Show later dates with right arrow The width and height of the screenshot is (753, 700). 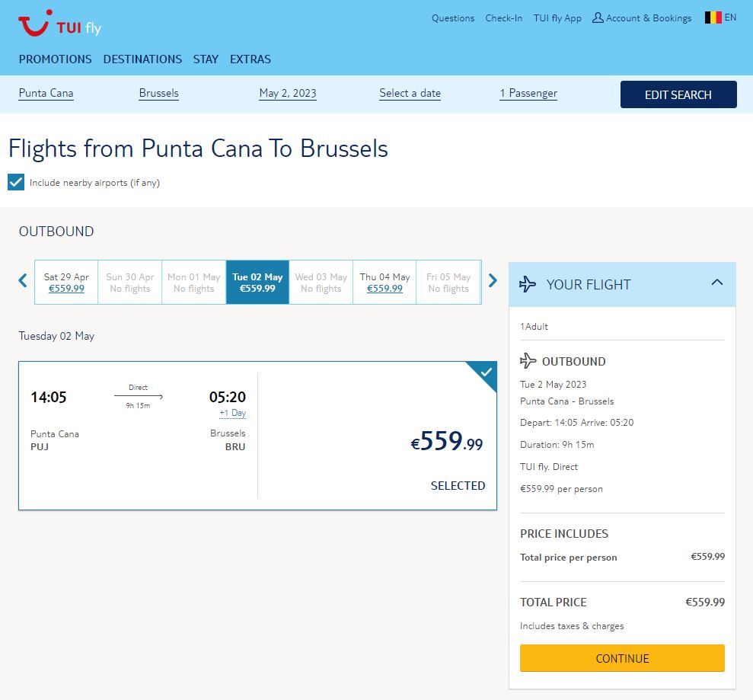coord(493,280)
